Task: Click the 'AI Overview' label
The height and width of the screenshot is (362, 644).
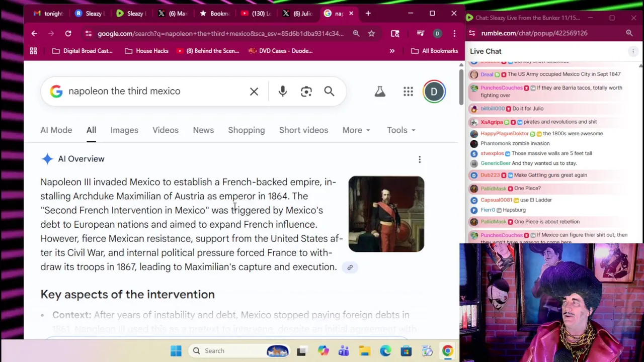Action: pos(81,159)
